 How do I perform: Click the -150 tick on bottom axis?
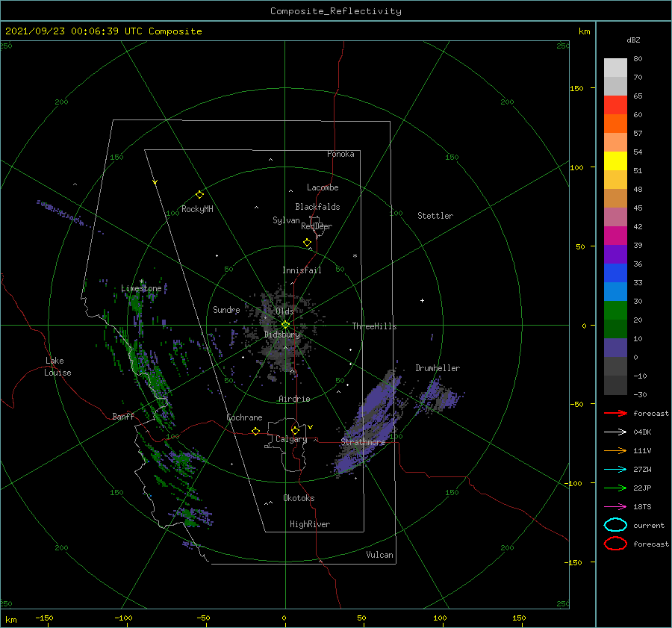[44, 618]
